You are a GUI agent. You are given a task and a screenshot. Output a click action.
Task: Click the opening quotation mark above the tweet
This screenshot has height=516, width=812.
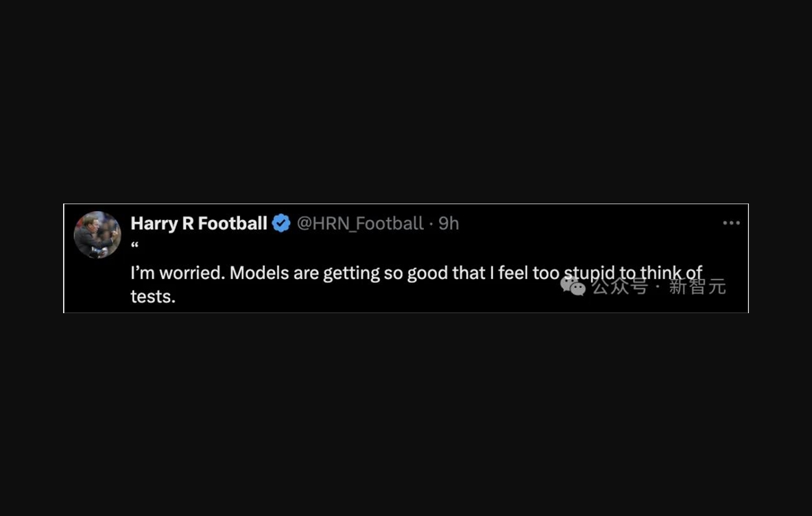pos(134,247)
